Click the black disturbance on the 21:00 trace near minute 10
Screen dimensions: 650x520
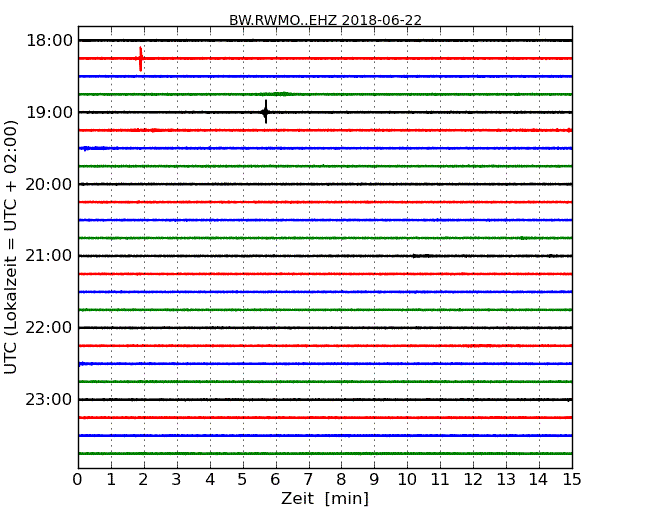[422, 256]
